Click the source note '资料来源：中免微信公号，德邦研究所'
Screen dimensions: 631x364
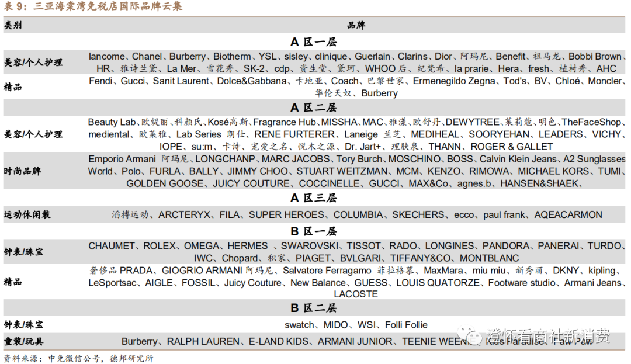point(78,358)
